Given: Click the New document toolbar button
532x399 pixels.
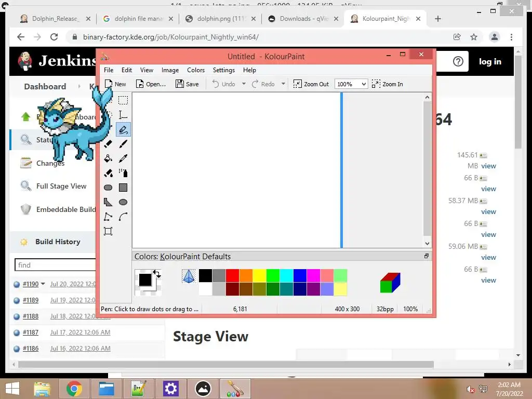Looking at the screenshot, I should click(x=115, y=84).
